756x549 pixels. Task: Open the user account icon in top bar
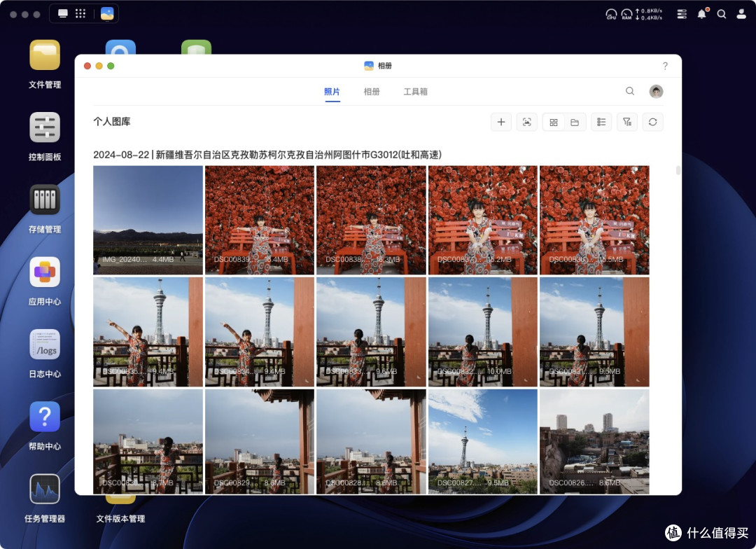[x=741, y=14]
